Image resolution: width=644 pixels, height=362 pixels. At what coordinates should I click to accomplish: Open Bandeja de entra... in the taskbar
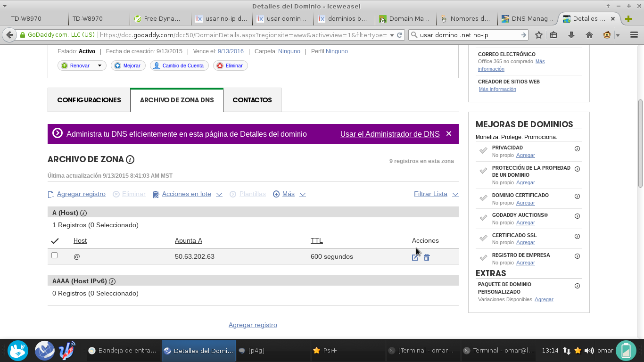pos(122,351)
